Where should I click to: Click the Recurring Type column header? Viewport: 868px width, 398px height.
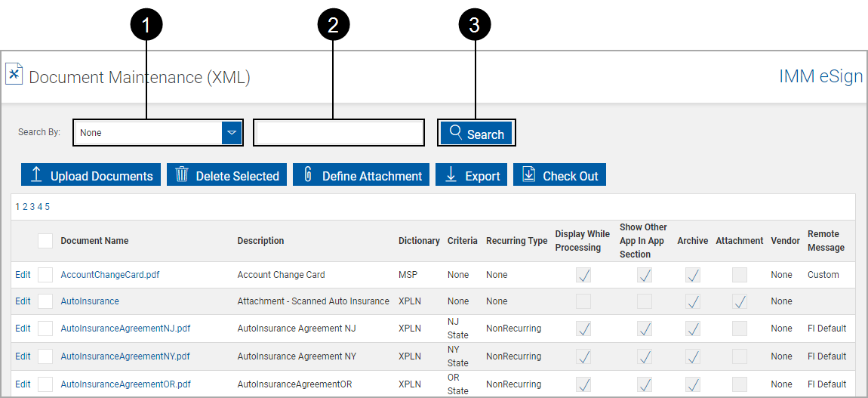coord(516,241)
